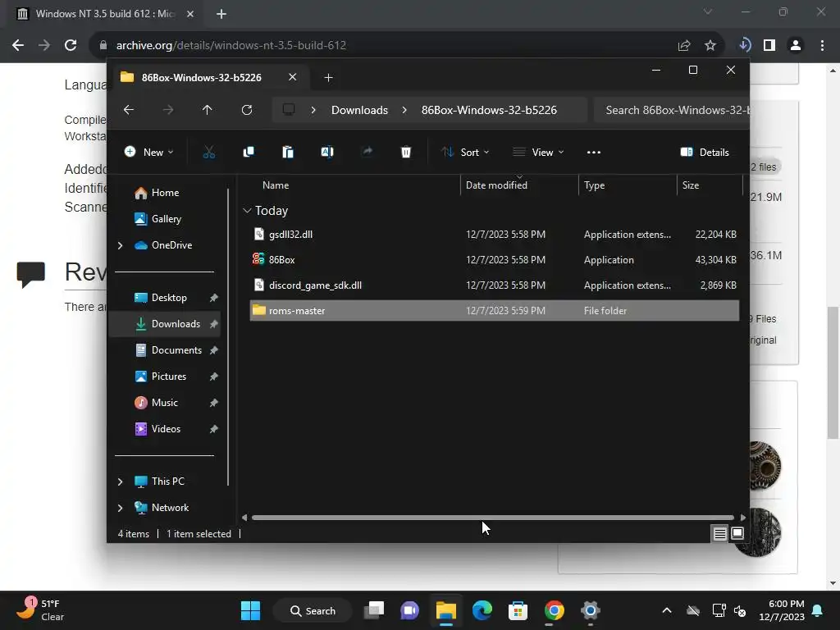The image size is (840, 630).
Task: Click the PC icon in the address bar
Action: (x=289, y=110)
